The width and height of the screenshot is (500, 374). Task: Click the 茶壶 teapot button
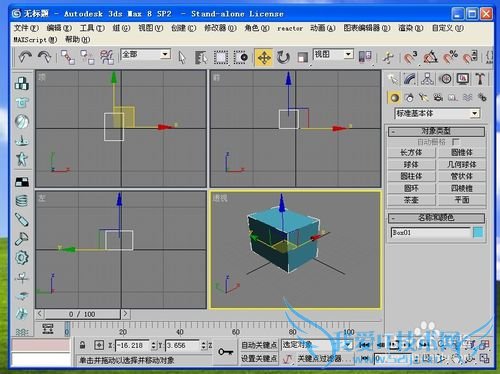point(411,200)
